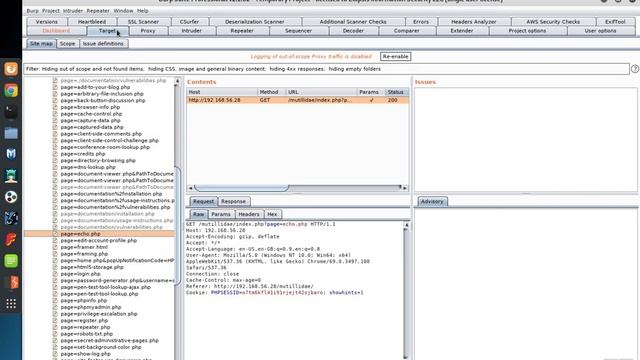640x360 pixels.
Task: Switch to the Headers view tab
Action: click(249, 214)
